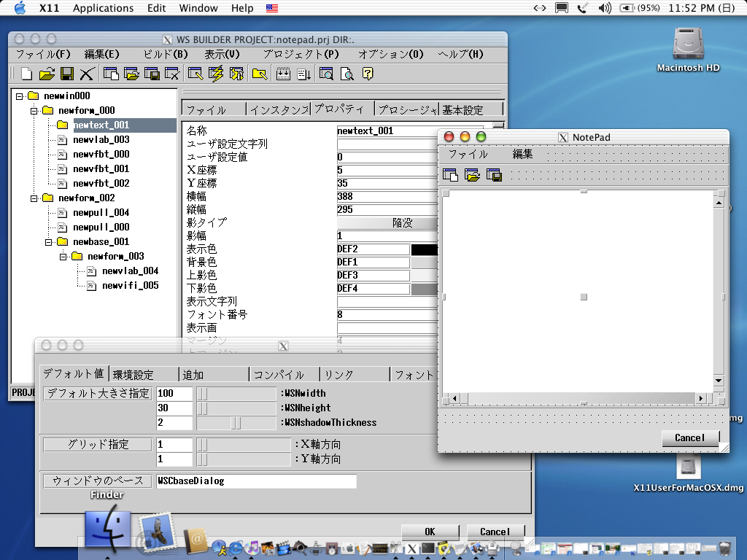Click the lightning bolt window toolbar icon
The height and width of the screenshot is (560, 747).
(x=216, y=73)
